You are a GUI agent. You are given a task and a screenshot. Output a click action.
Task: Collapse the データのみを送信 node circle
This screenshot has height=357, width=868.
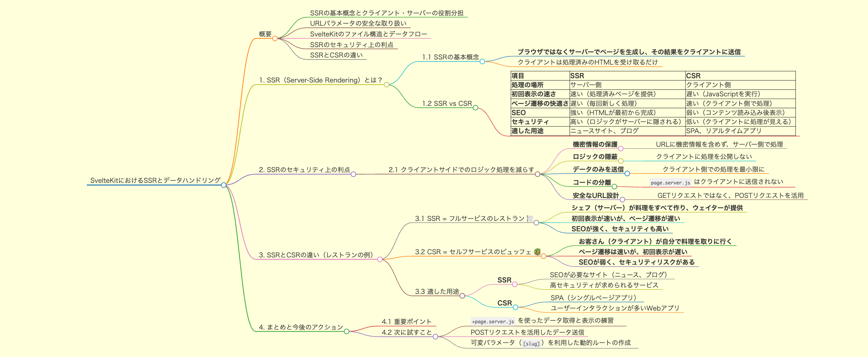point(627,174)
